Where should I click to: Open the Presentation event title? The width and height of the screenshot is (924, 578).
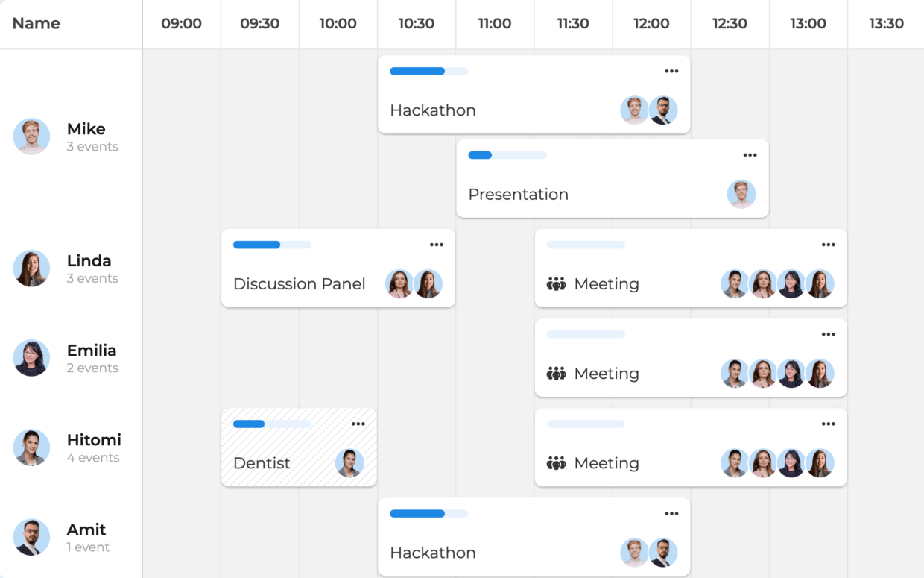(x=518, y=195)
